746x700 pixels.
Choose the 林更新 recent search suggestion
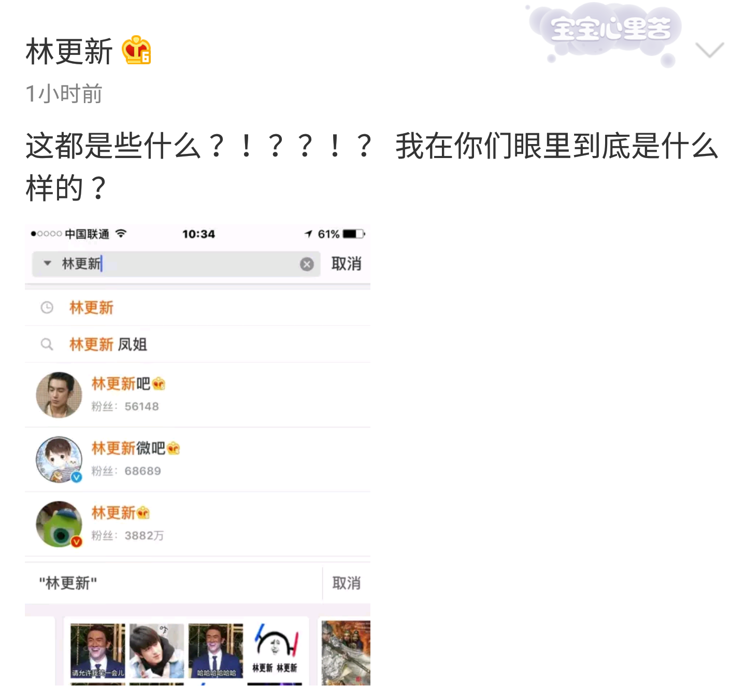(x=197, y=308)
